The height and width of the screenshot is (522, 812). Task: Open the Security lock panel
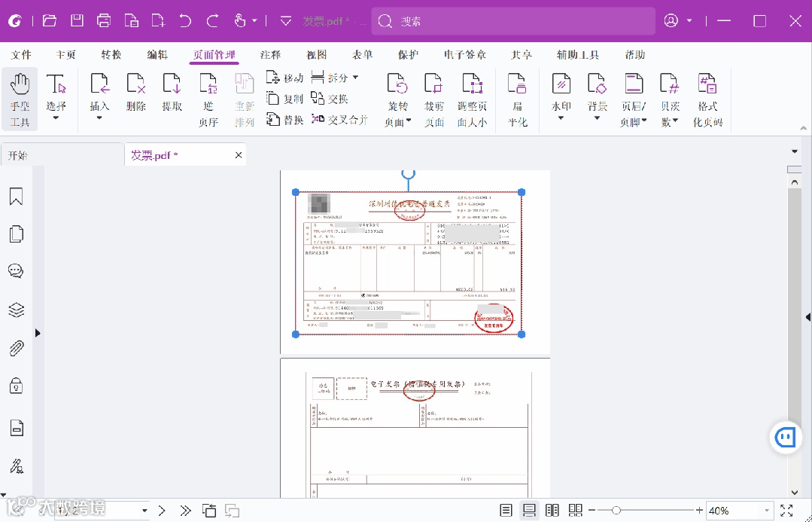[16, 386]
